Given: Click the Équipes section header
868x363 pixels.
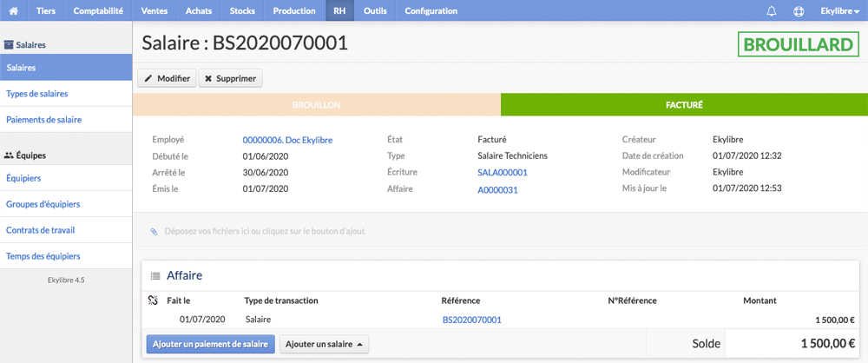Looking at the screenshot, I should pyautogui.click(x=25, y=155).
